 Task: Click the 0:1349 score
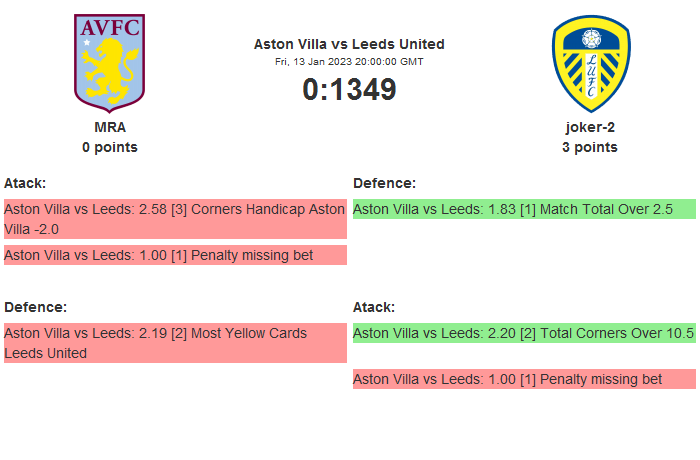(x=349, y=89)
